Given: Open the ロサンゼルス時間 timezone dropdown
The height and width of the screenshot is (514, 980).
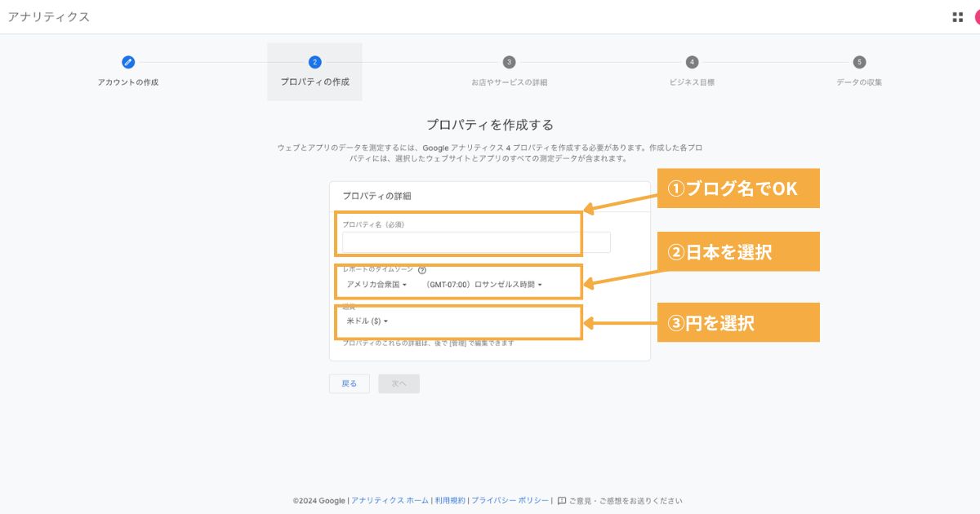Looking at the screenshot, I should coord(483,285).
